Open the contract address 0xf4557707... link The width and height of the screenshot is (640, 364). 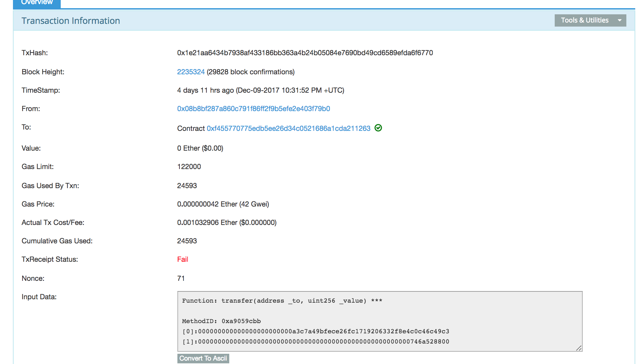coord(289,128)
